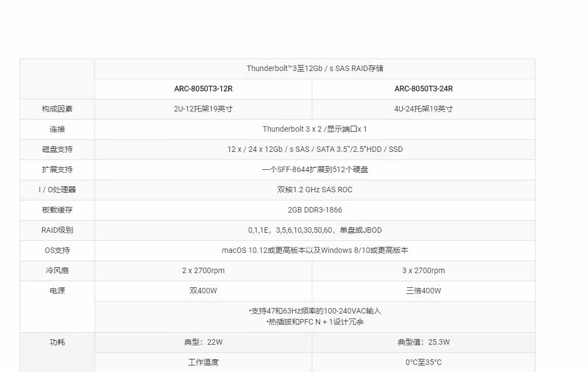
Task: Click the RAID级别 row label
Action: tap(57, 231)
